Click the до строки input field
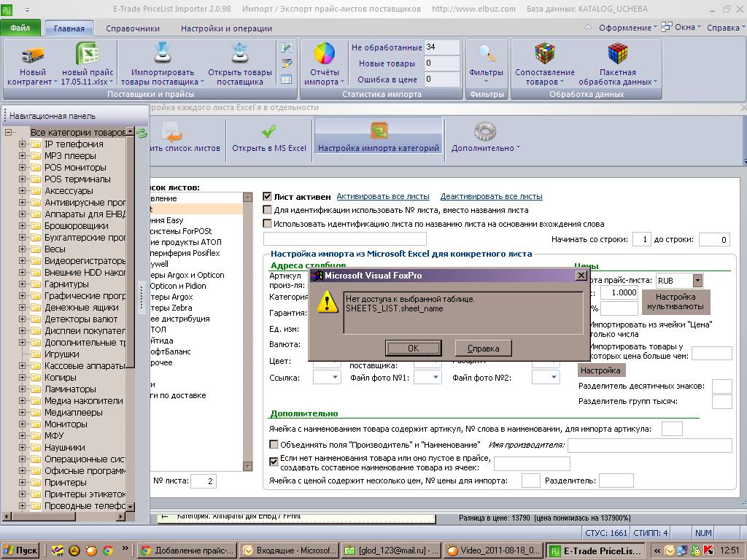Screen dimensions: 747x560 point(714,239)
